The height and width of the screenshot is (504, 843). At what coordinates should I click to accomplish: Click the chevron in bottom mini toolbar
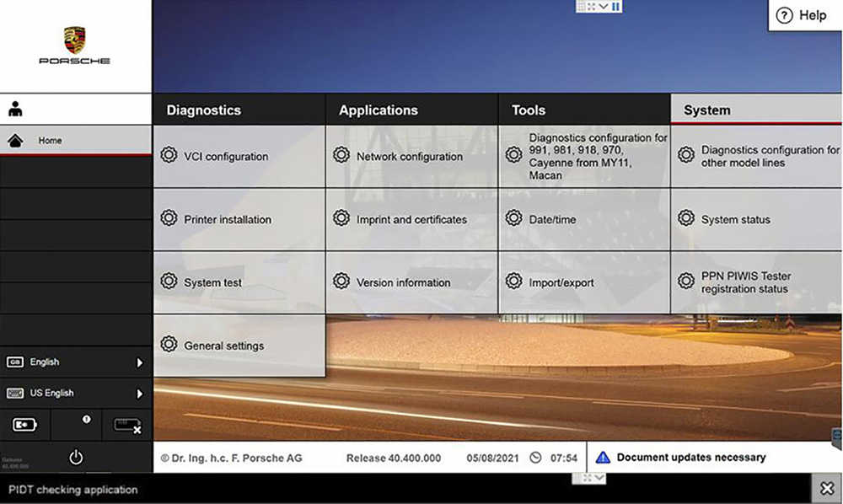(600, 478)
